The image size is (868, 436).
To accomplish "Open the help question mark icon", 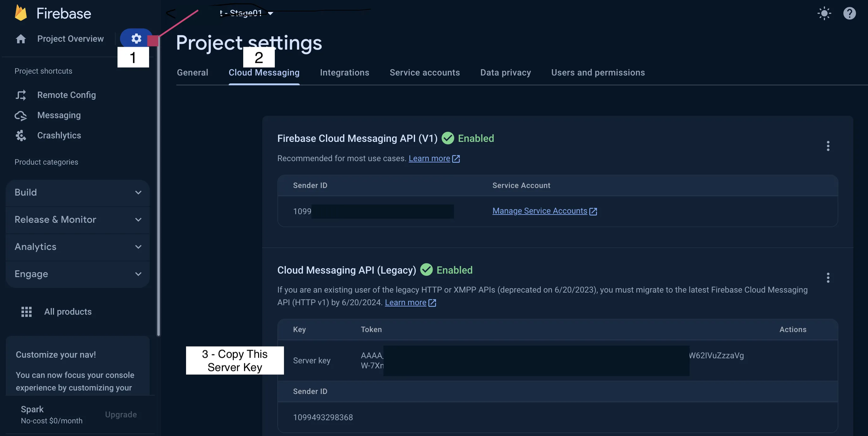I will 849,14.
